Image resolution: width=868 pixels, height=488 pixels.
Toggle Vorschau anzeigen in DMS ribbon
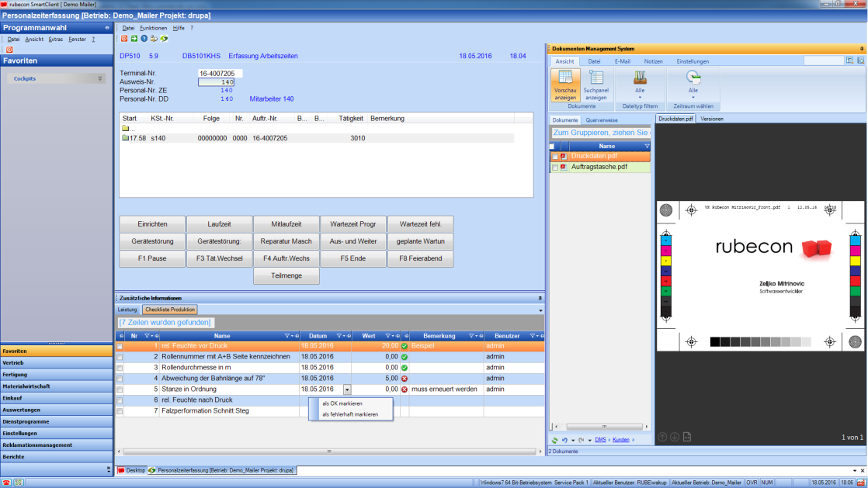tap(565, 85)
